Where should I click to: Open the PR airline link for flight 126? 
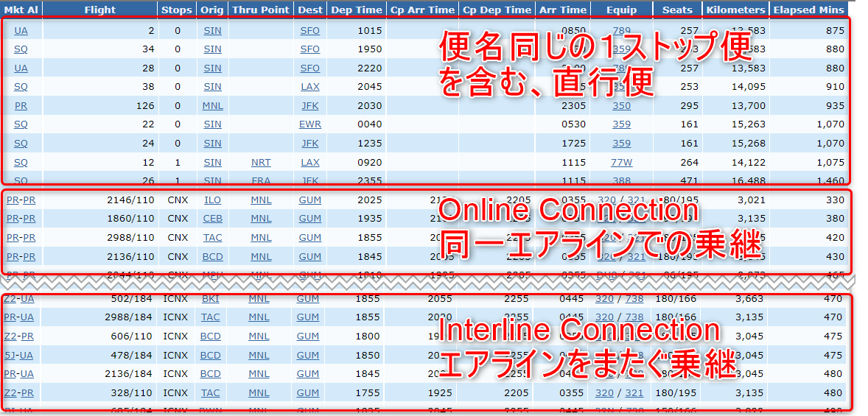(21, 106)
